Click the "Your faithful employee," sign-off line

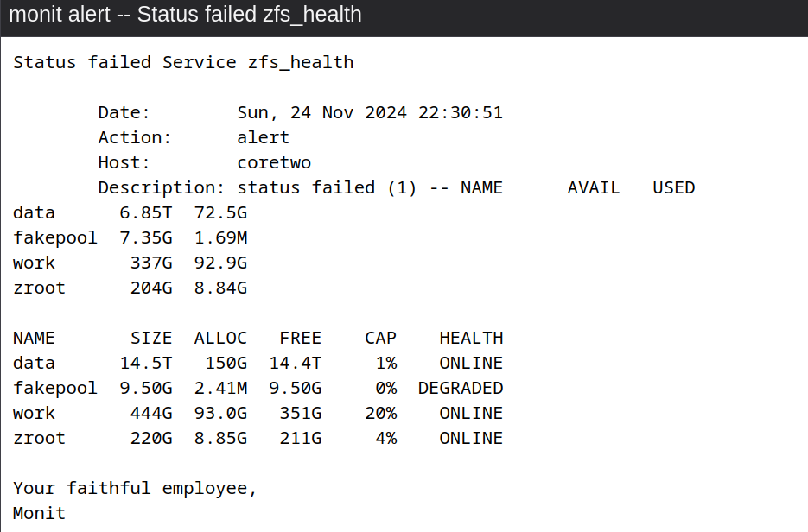click(x=136, y=488)
